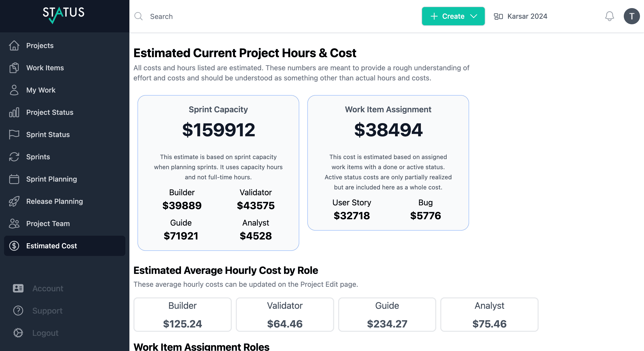The image size is (644, 351).
Task: Click the Logout gear icon
Action: pyautogui.click(x=18, y=333)
